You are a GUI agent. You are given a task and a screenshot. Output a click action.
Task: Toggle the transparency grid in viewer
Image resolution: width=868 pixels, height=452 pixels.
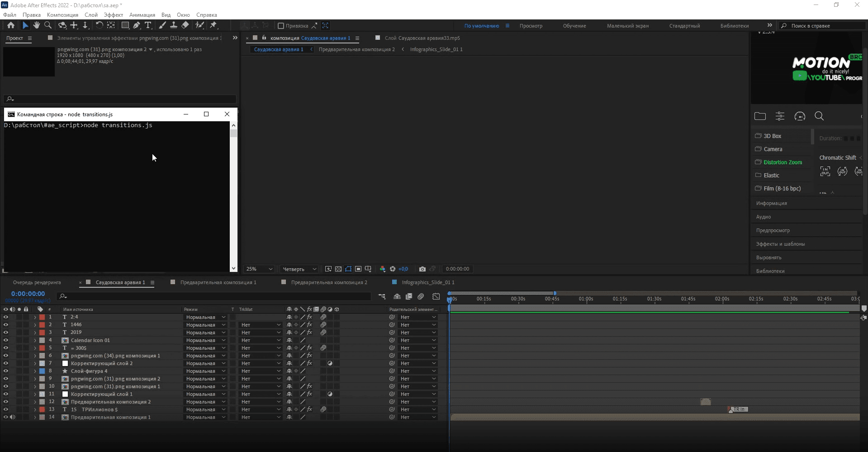pos(338,269)
